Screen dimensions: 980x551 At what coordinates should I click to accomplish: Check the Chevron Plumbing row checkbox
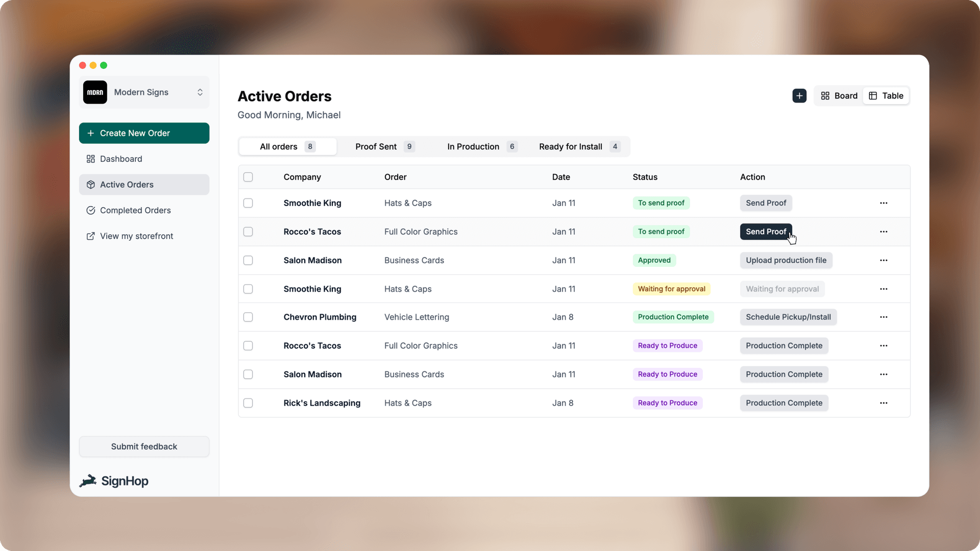[x=248, y=317]
